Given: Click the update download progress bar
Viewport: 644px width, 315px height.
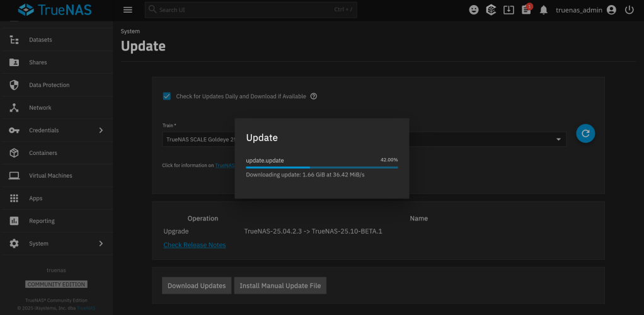Looking at the screenshot, I should pos(321,168).
